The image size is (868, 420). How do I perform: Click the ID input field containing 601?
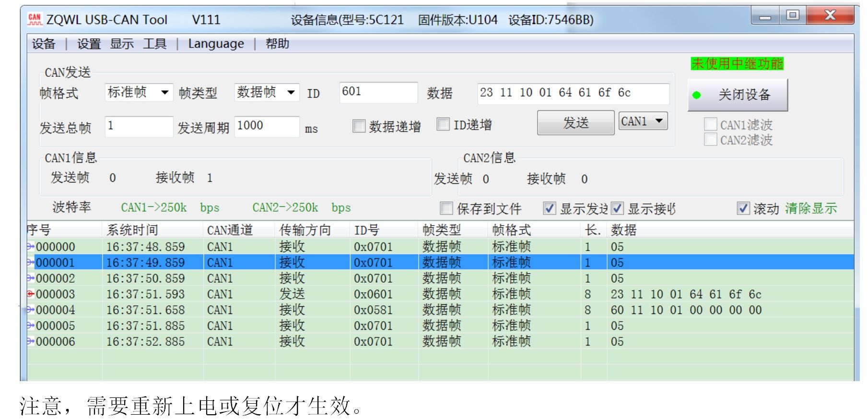(378, 92)
